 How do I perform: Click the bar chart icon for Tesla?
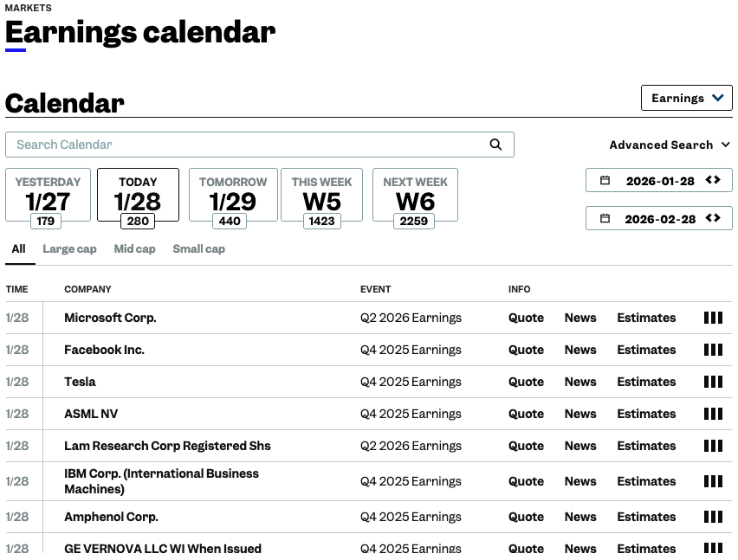713,382
